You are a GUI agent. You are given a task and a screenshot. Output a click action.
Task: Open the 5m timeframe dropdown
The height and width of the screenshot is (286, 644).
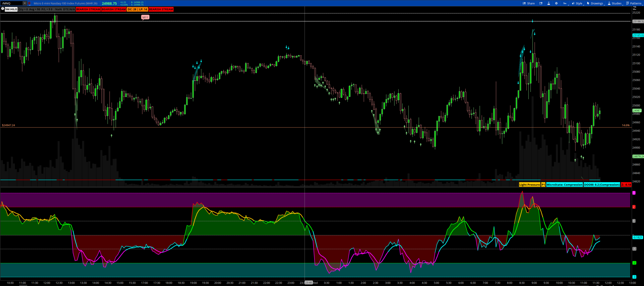[x=565, y=3]
